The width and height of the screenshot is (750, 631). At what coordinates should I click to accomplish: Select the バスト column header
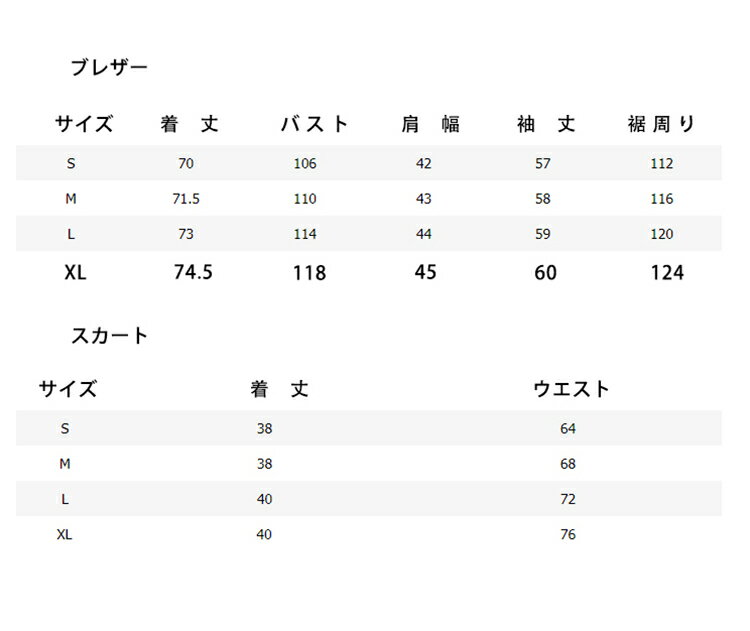pos(315,125)
